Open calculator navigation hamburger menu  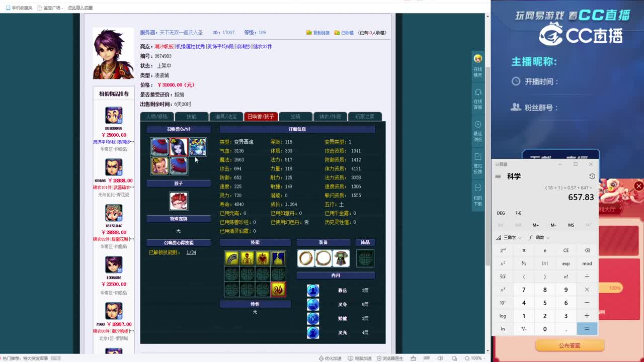(x=498, y=176)
